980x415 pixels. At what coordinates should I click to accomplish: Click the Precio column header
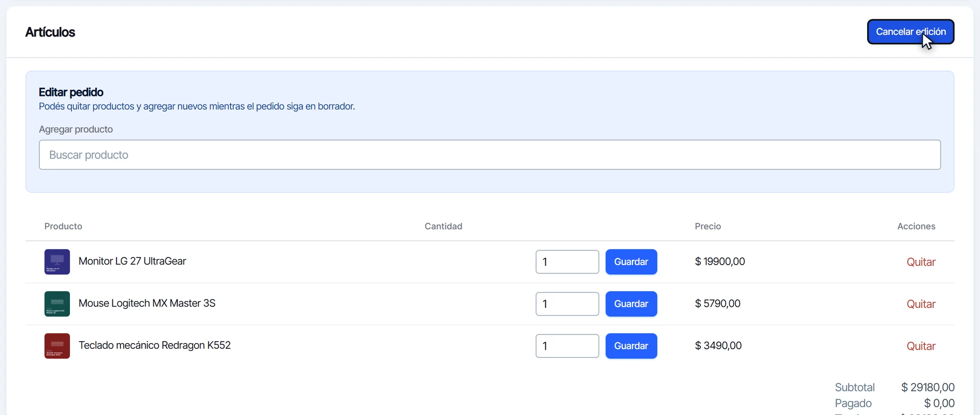pos(708,226)
